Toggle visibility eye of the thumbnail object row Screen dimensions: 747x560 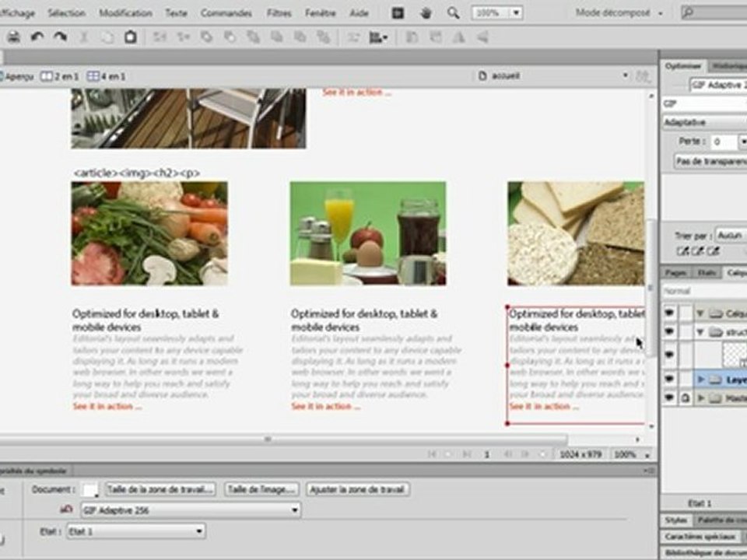(669, 355)
